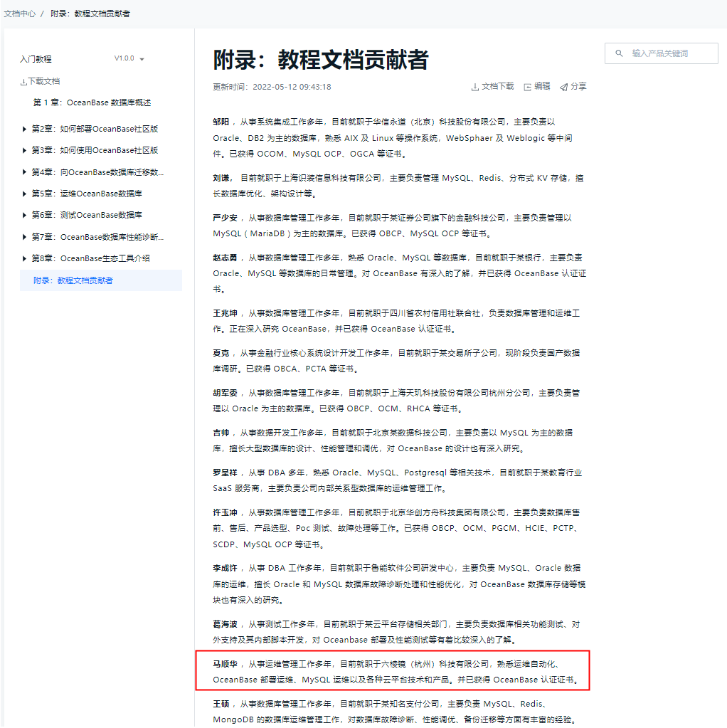Open the V1.0.0 version dropdown
This screenshot has height=728, width=727.
point(129,58)
